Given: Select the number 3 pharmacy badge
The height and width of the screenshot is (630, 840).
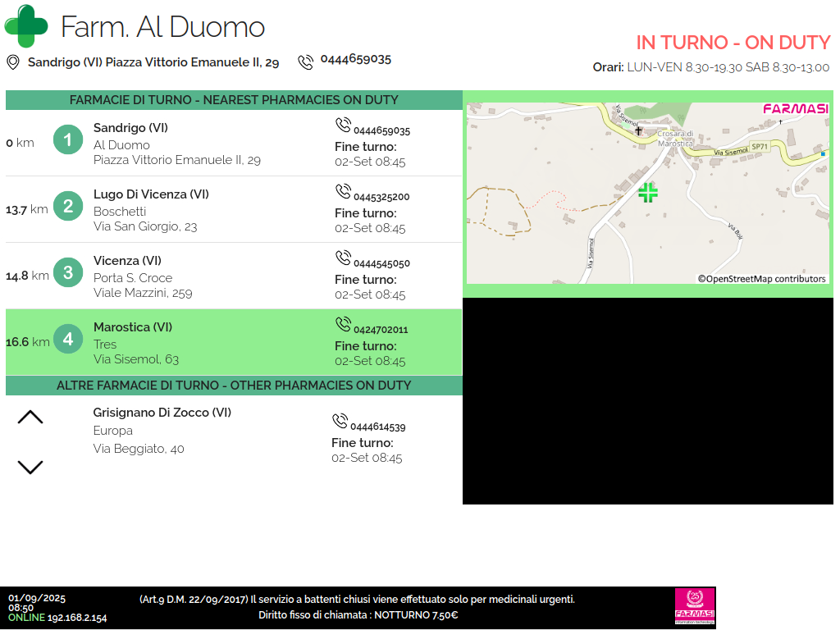Looking at the screenshot, I should [68, 273].
